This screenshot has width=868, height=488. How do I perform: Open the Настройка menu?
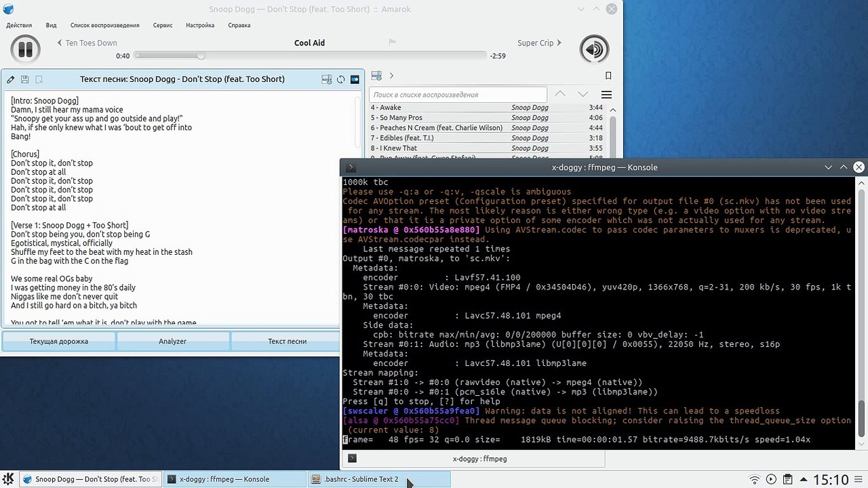pos(200,25)
